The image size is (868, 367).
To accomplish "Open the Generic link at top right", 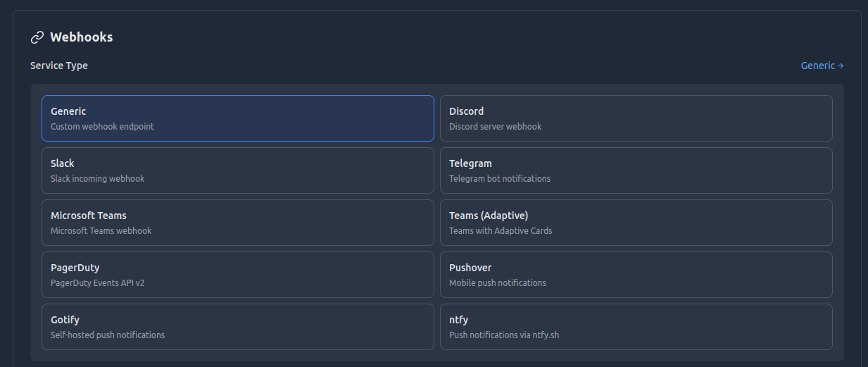I will tap(818, 66).
